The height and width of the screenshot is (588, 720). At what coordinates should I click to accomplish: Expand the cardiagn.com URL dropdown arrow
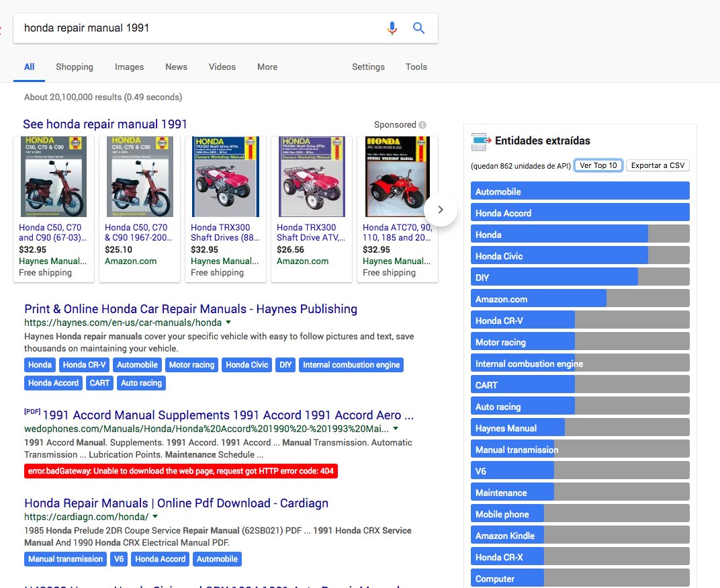(155, 517)
